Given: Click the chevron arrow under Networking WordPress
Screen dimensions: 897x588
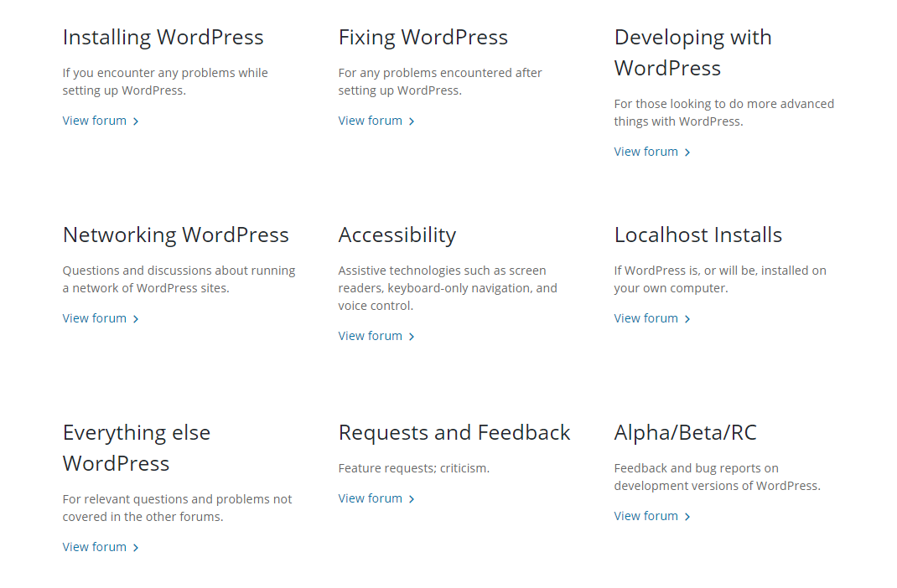Looking at the screenshot, I should tap(136, 319).
